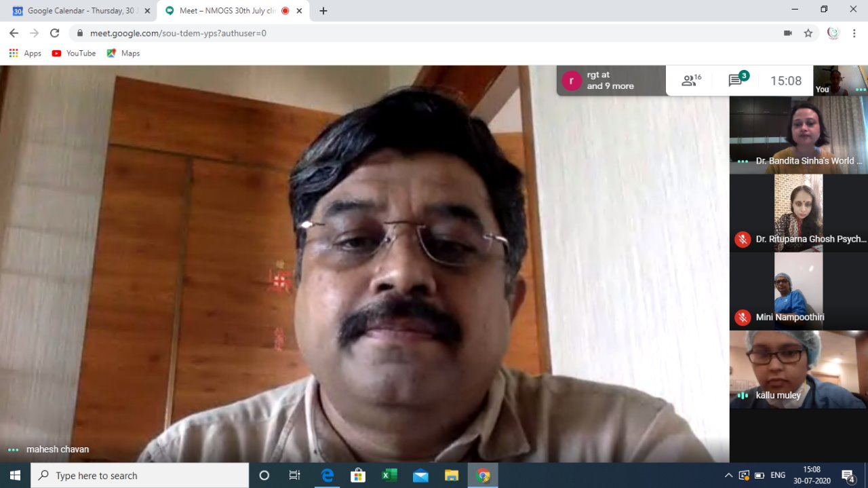This screenshot has height=488, width=868.
Task: Go back to the previous page
Action: 14,33
